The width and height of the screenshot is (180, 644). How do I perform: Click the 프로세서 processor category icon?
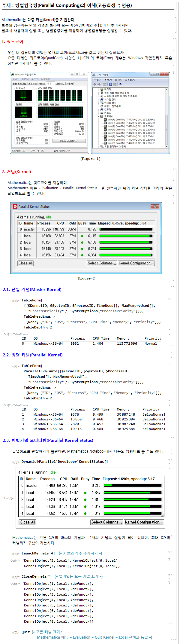pos(102,116)
